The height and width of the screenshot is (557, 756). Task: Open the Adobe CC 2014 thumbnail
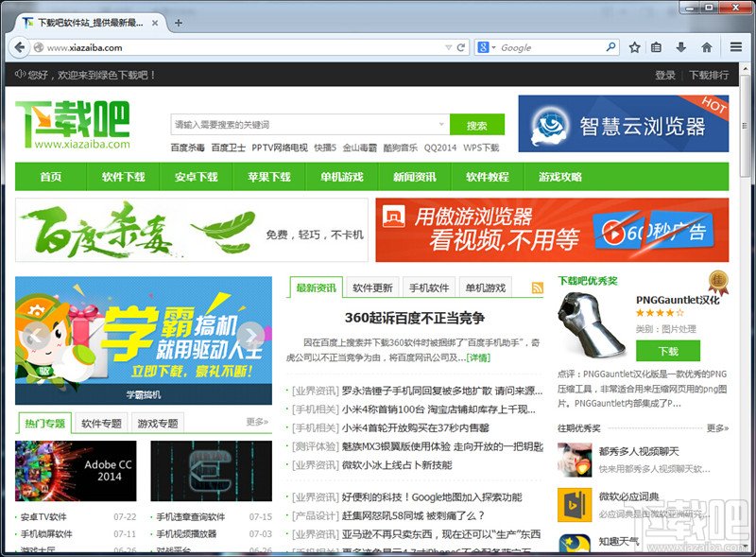(x=76, y=471)
